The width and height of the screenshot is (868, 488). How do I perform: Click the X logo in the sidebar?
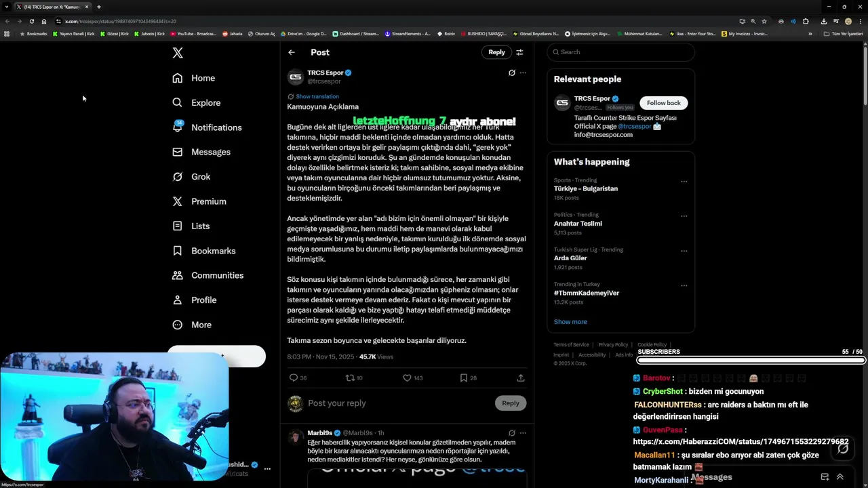pyautogui.click(x=178, y=53)
